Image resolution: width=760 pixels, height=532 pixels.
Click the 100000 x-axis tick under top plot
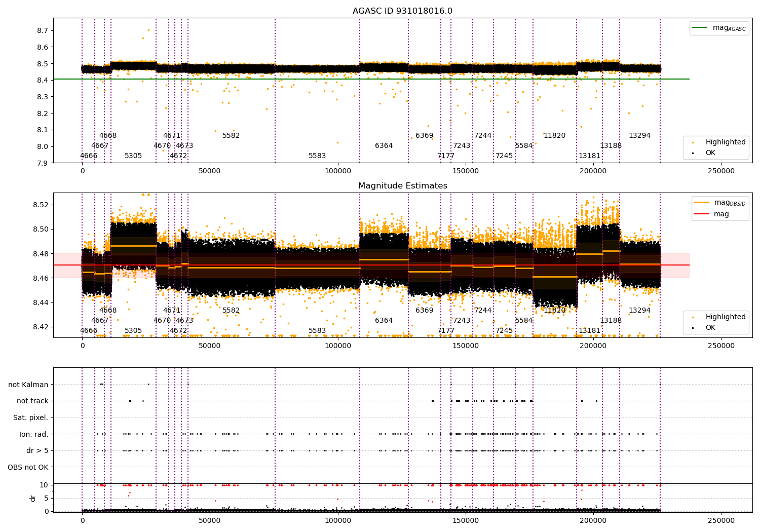[337, 171]
